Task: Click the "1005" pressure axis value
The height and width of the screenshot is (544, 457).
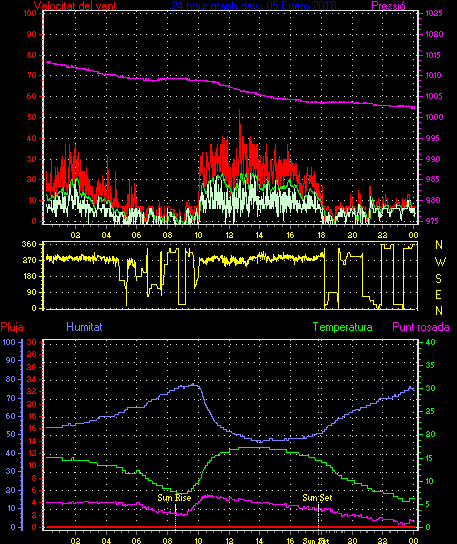Action: [x=434, y=96]
